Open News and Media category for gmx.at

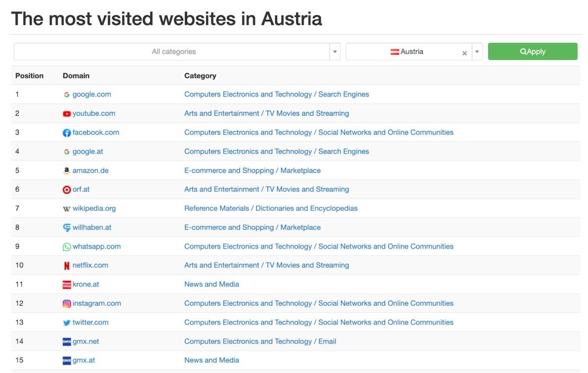coord(212,360)
